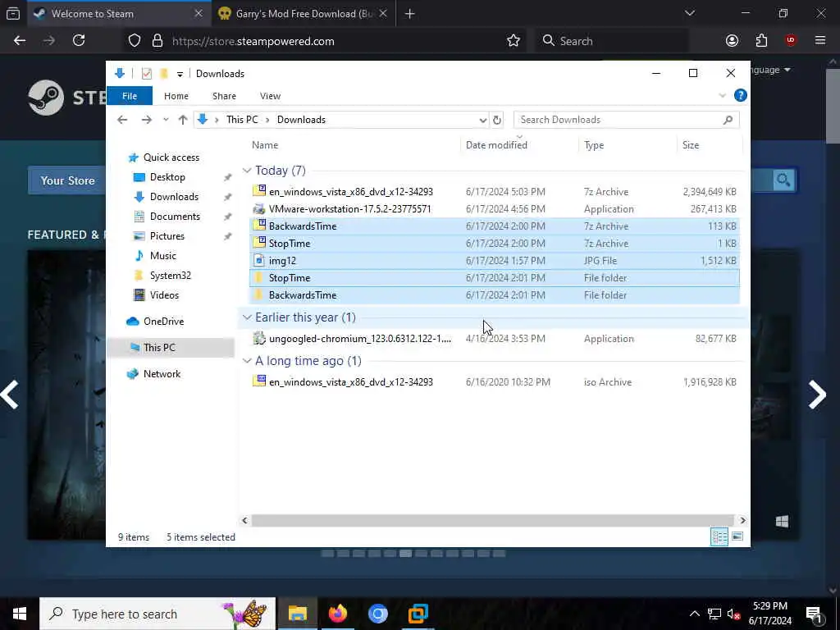This screenshot has height=630, width=840.
Task: Switch to the View ribbon tab
Action: click(x=270, y=96)
